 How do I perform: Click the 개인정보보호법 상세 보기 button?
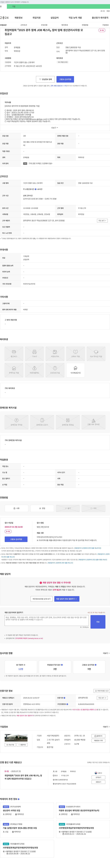coord(42,599)
